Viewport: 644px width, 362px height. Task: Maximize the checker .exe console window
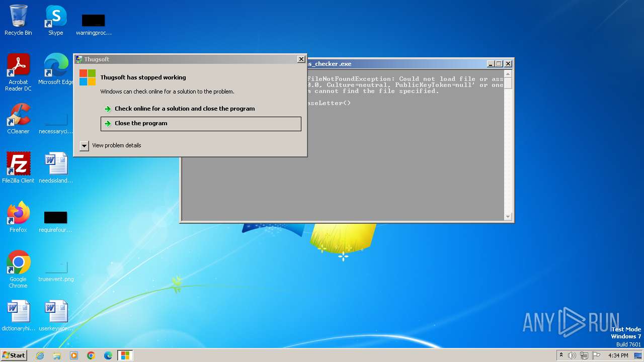499,64
